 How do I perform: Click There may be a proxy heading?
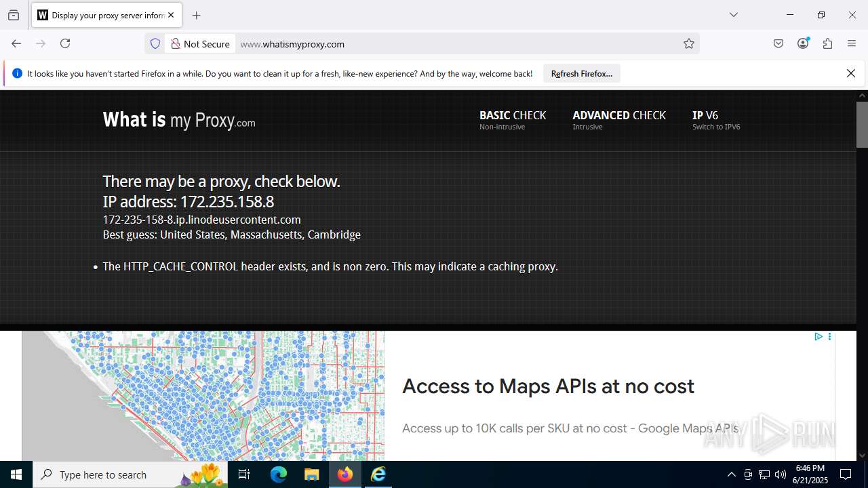click(221, 182)
